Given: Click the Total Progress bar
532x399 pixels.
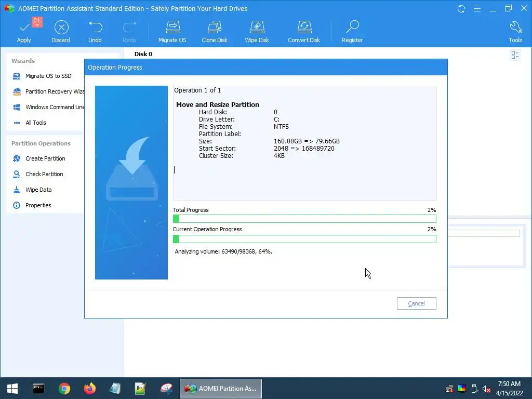Looking at the screenshot, I should click(304, 219).
